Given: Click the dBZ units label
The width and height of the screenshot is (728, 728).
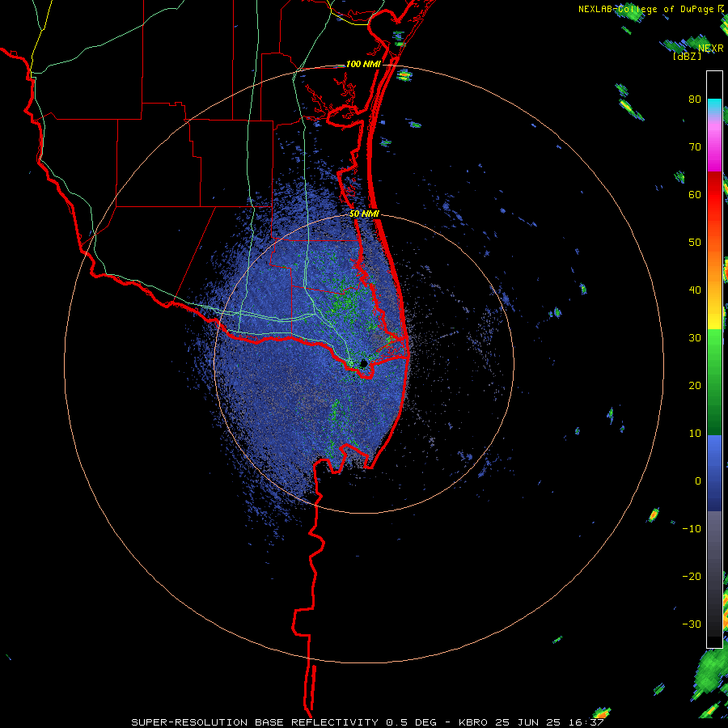Looking at the screenshot, I should click(x=687, y=57).
